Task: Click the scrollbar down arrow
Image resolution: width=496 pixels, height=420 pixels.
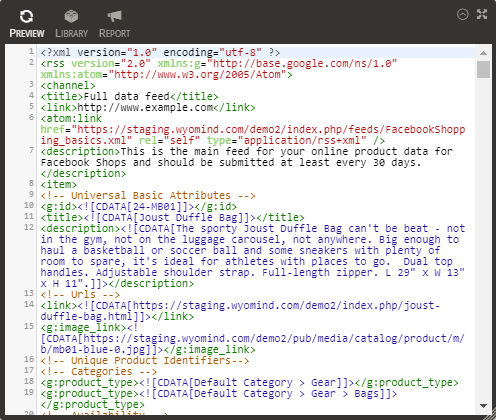Action: [483, 406]
